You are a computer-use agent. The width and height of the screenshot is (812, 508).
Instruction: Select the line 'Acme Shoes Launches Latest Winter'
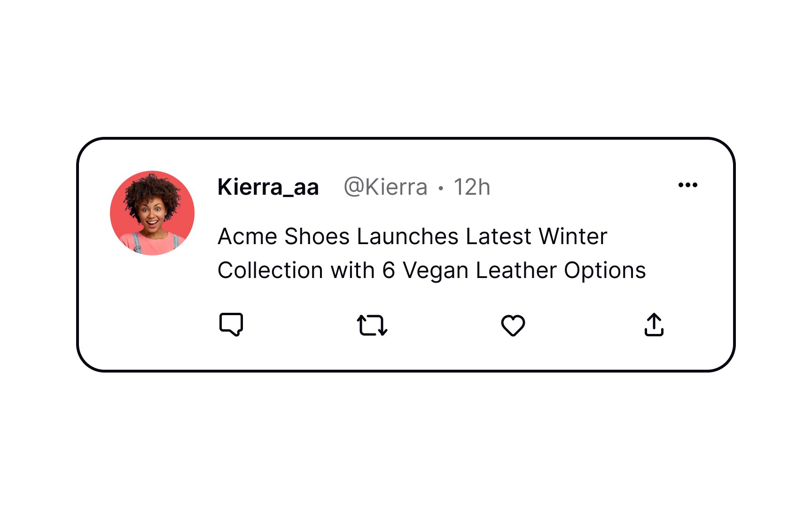413,236
